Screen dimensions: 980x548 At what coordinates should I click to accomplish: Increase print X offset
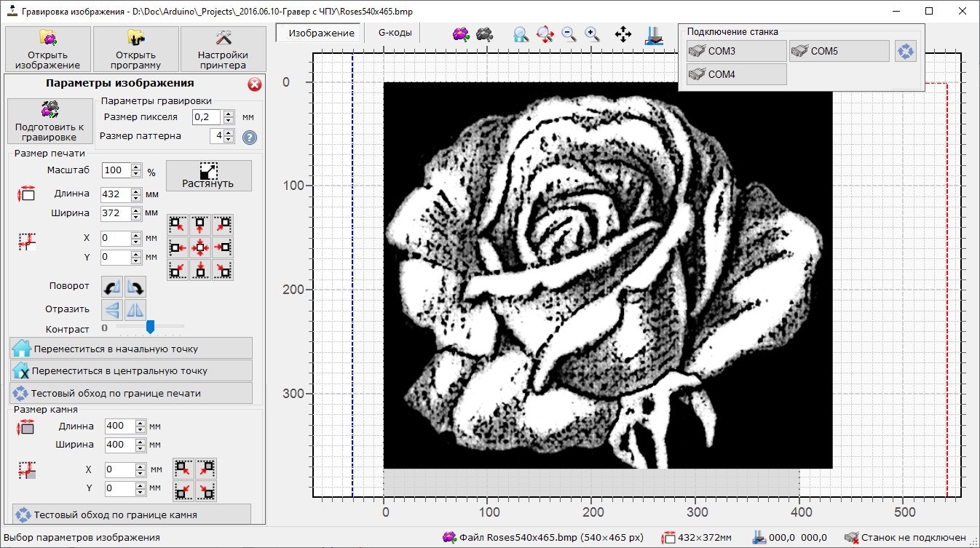pyautogui.click(x=136, y=234)
